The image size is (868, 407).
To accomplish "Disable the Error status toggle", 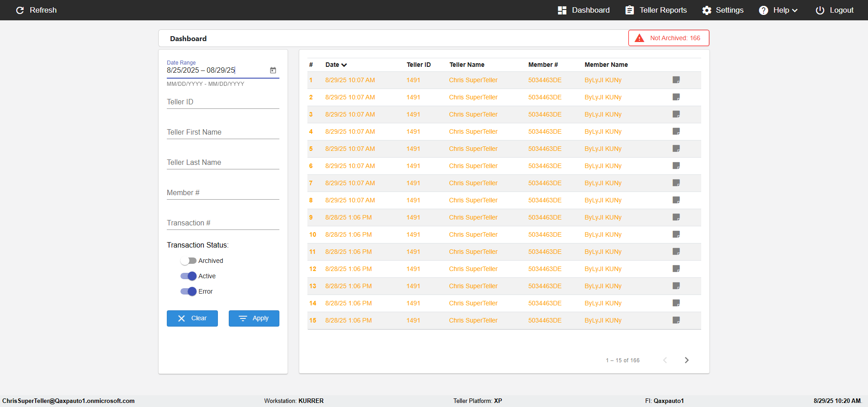I will [x=188, y=291].
